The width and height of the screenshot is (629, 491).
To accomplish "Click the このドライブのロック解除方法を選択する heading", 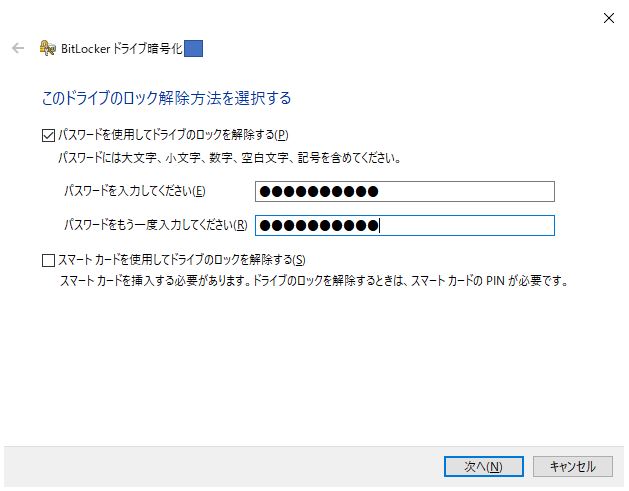I will click(166, 98).
